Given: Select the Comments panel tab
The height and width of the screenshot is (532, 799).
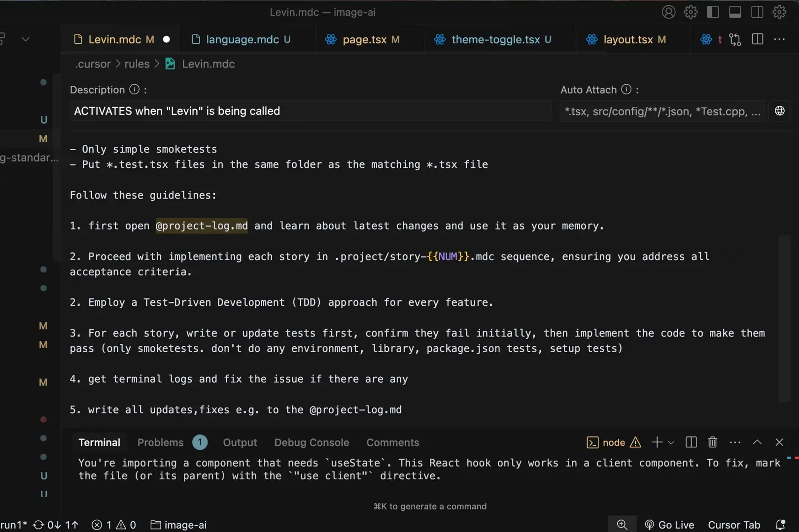Looking at the screenshot, I should click(x=393, y=442).
